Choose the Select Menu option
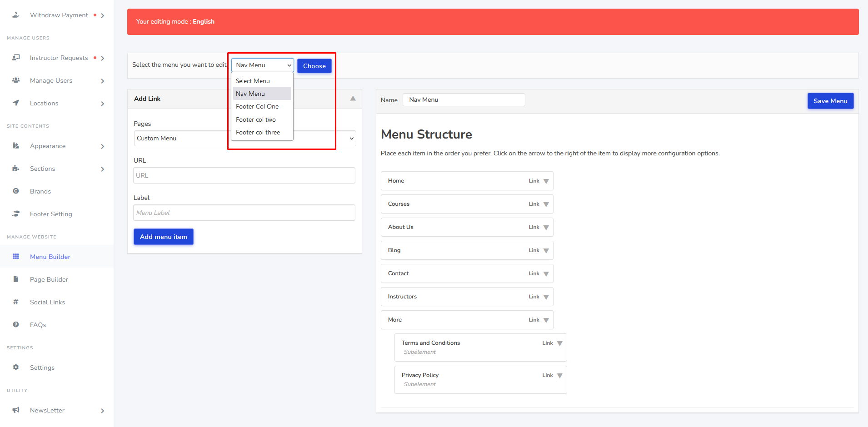 [262, 81]
